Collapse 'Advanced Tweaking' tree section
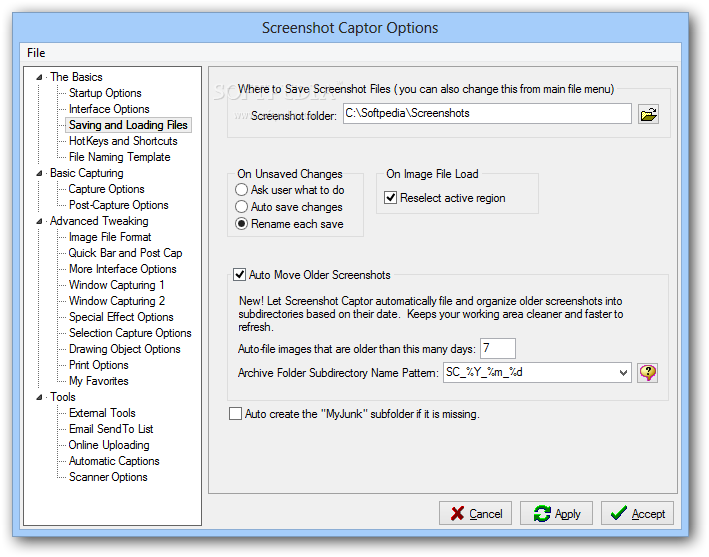The width and height of the screenshot is (709, 557). (x=39, y=221)
